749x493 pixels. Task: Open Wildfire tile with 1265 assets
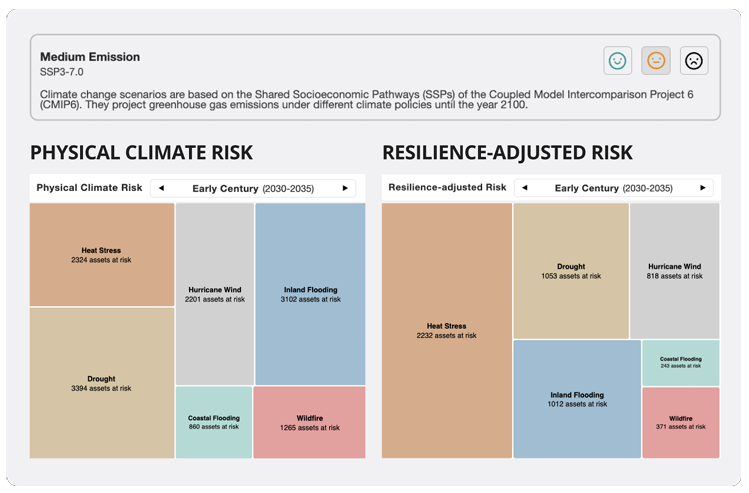(x=310, y=422)
